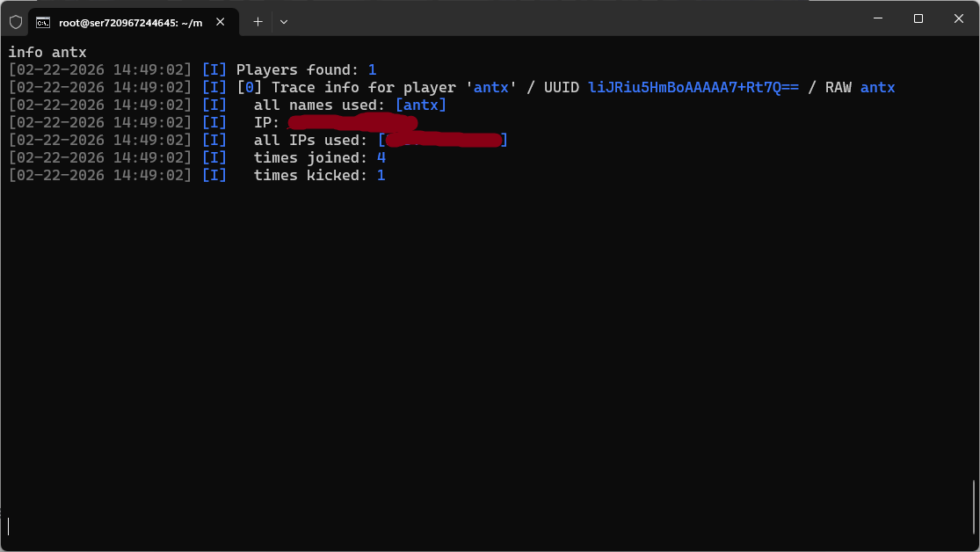Click the 'times kicked' value 1
The image size is (980, 552).
coord(381,176)
